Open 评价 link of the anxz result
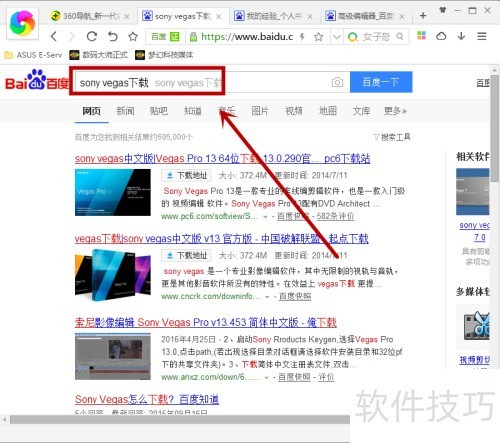This screenshot has height=443, width=500. coord(326,377)
